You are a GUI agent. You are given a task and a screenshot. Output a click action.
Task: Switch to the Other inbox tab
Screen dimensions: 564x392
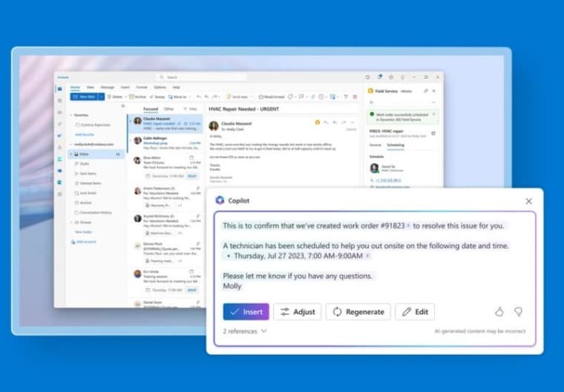(168, 108)
